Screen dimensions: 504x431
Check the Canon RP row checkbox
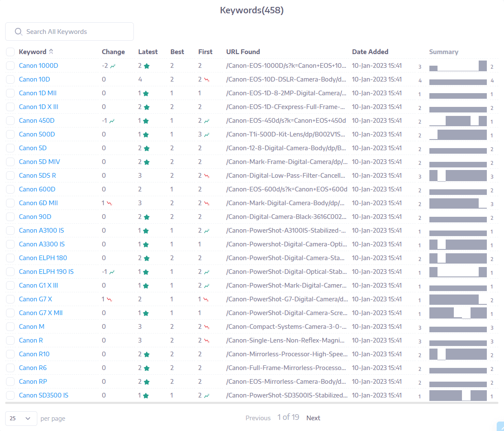(x=10, y=382)
